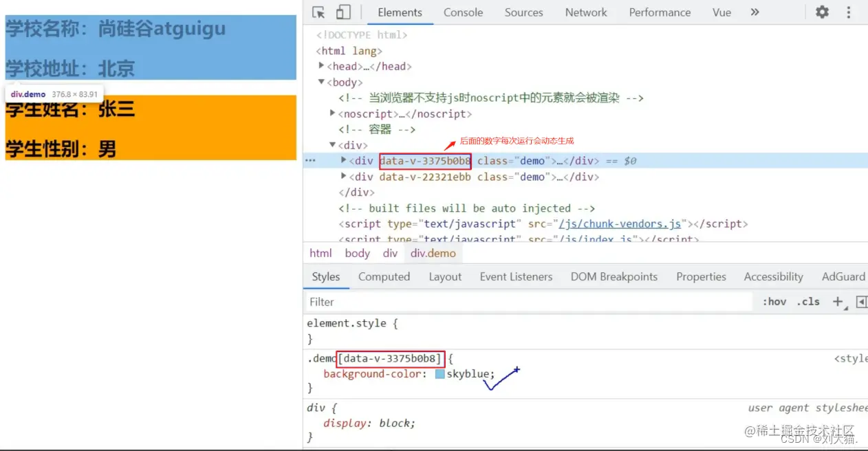This screenshot has height=451, width=868.
Task: Select the 'built files will be auto injected' comment
Action: [x=466, y=208]
